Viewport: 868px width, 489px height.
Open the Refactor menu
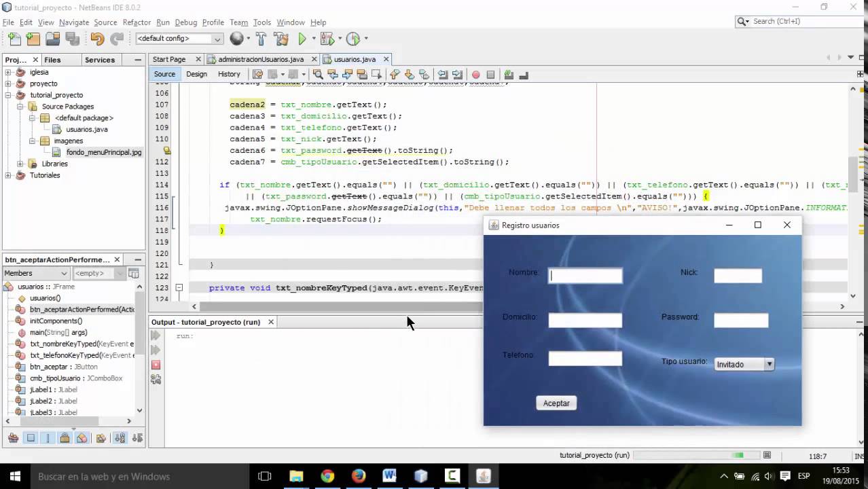(137, 22)
